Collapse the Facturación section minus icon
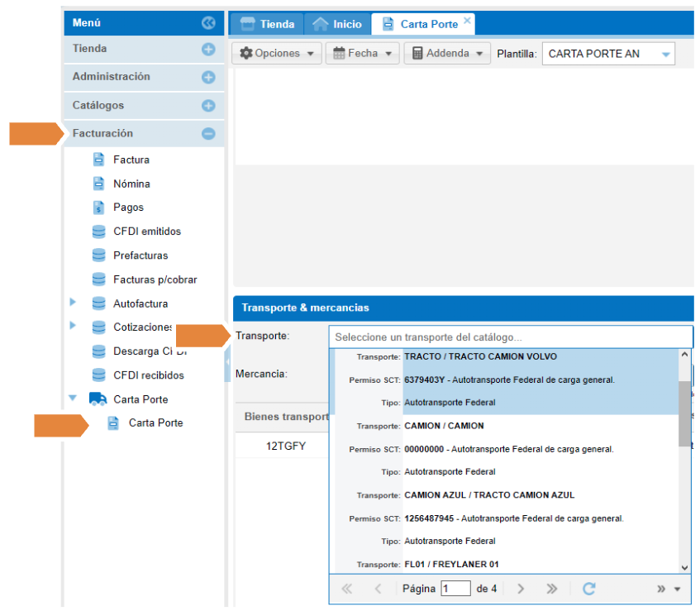This screenshot has width=700, height=616. pos(208,133)
